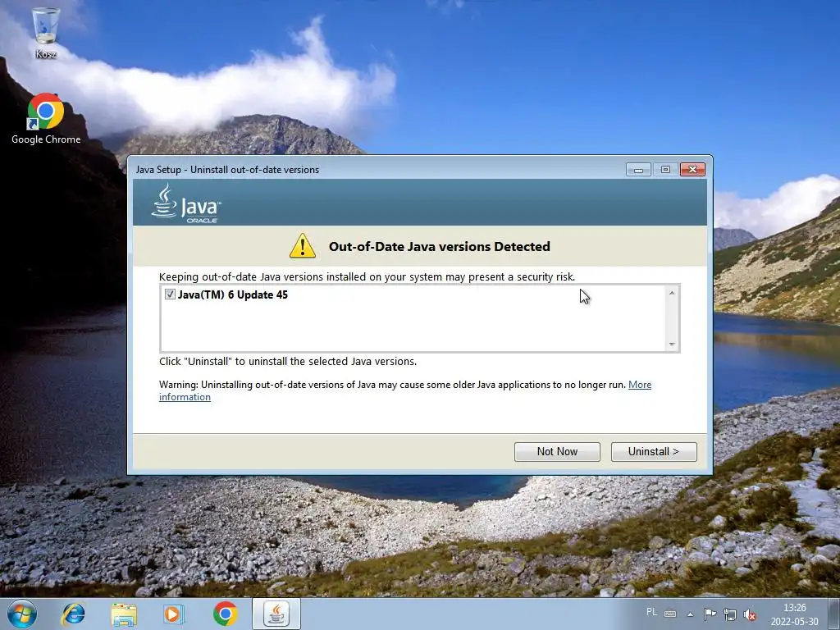Maximize the Java Setup window

coord(665,169)
